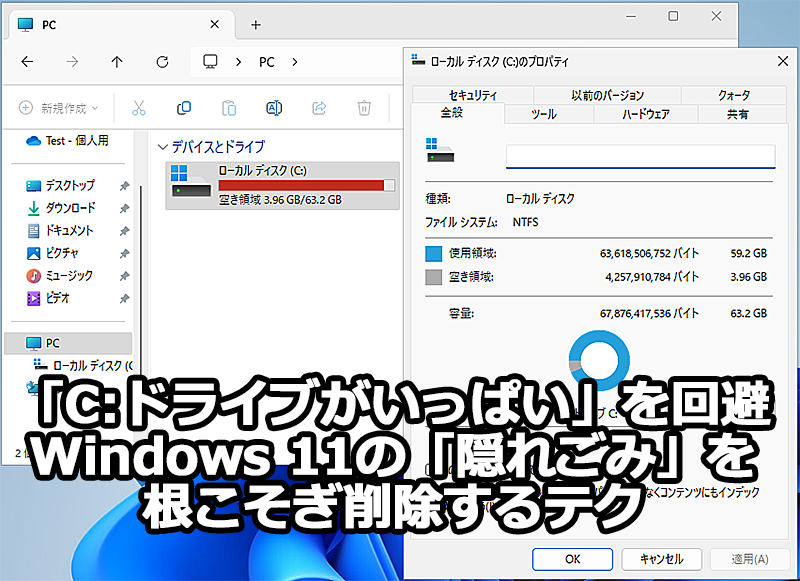Switch to the セキュリティ tab
The height and width of the screenshot is (581, 800).
tap(472, 95)
